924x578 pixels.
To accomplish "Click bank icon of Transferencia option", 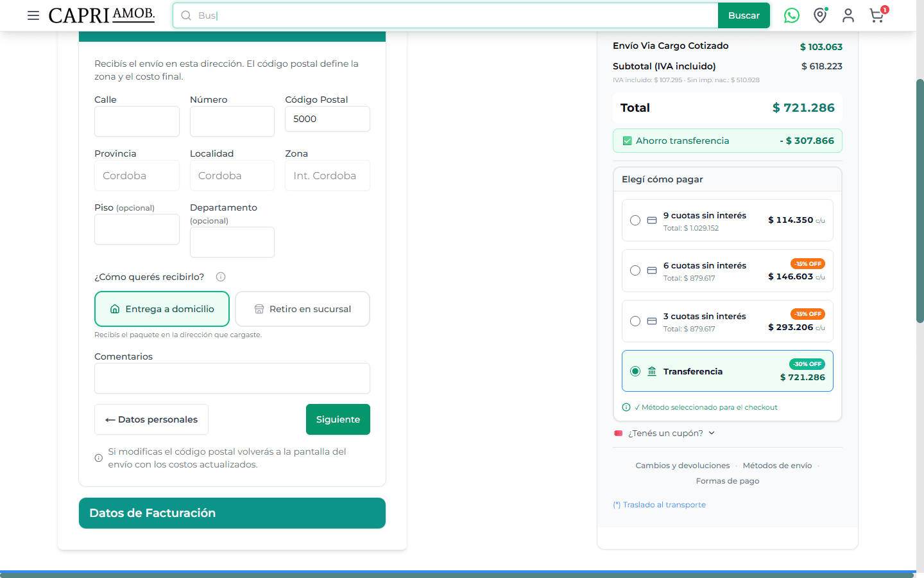I will [x=652, y=371].
